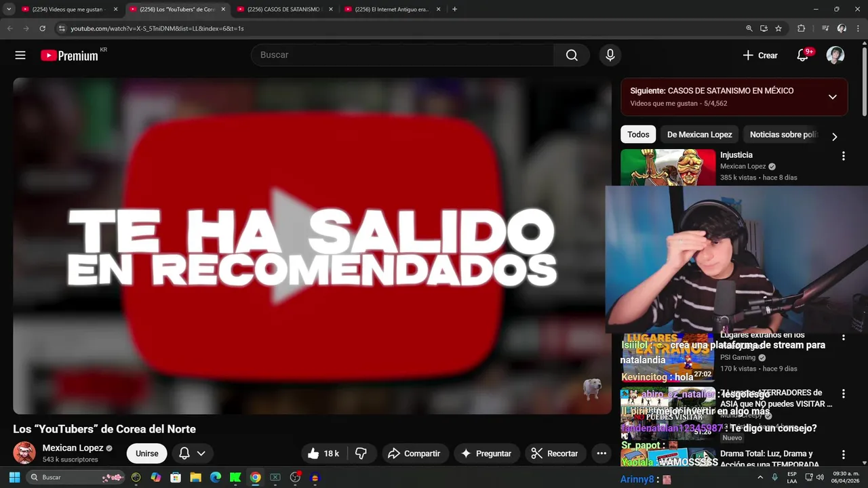Open the green Kick app in taskbar
This screenshot has width=868, height=488.
(x=235, y=477)
